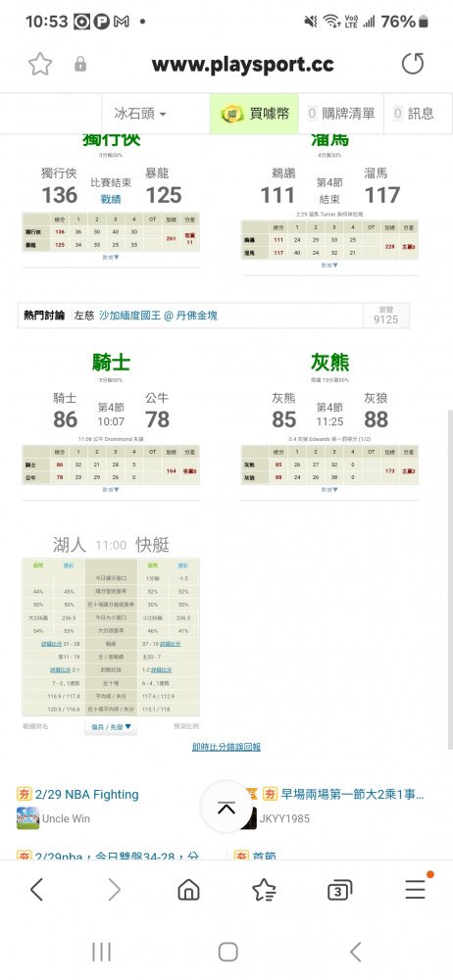Tap the 117.6 / 112.9 average score cell

tap(157, 696)
